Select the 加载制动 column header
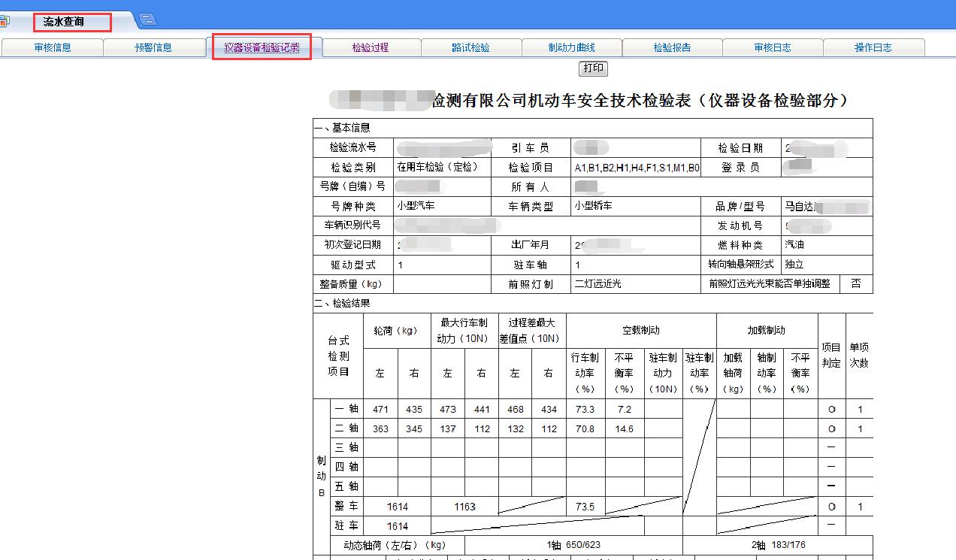 click(x=767, y=331)
